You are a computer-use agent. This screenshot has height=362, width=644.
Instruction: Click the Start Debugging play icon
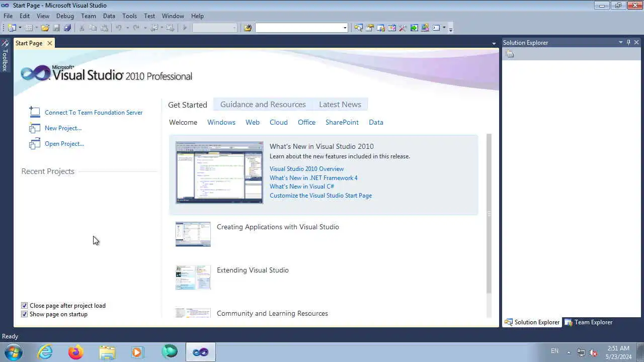(185, 28)
